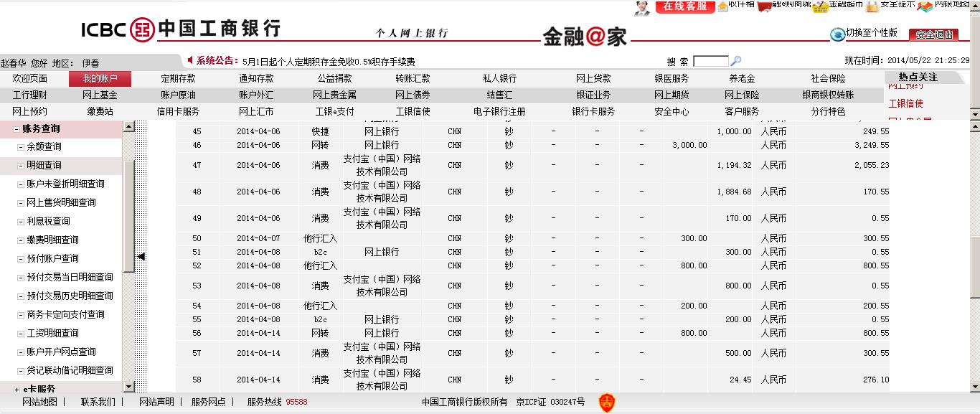Open 预付交易当日明细查询 in the sidebar

point(70,277)
